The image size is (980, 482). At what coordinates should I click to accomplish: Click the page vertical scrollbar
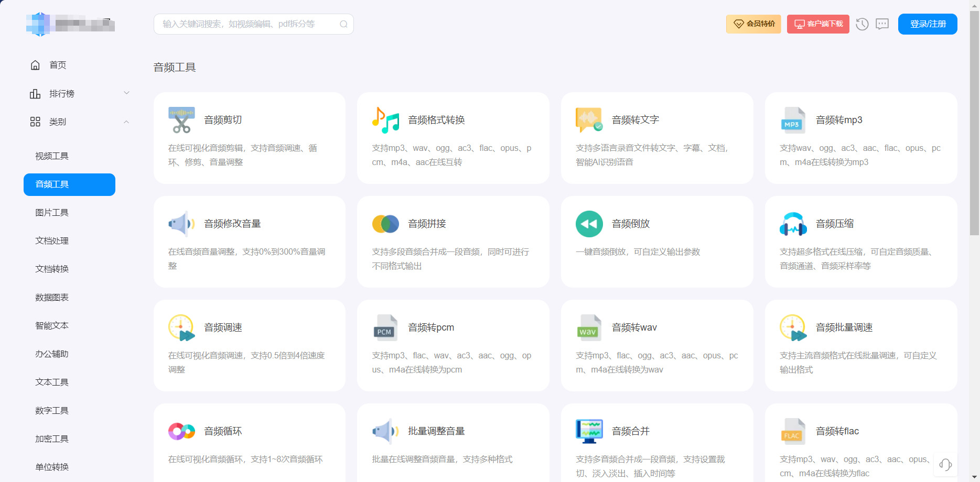[x=974, y=124]
